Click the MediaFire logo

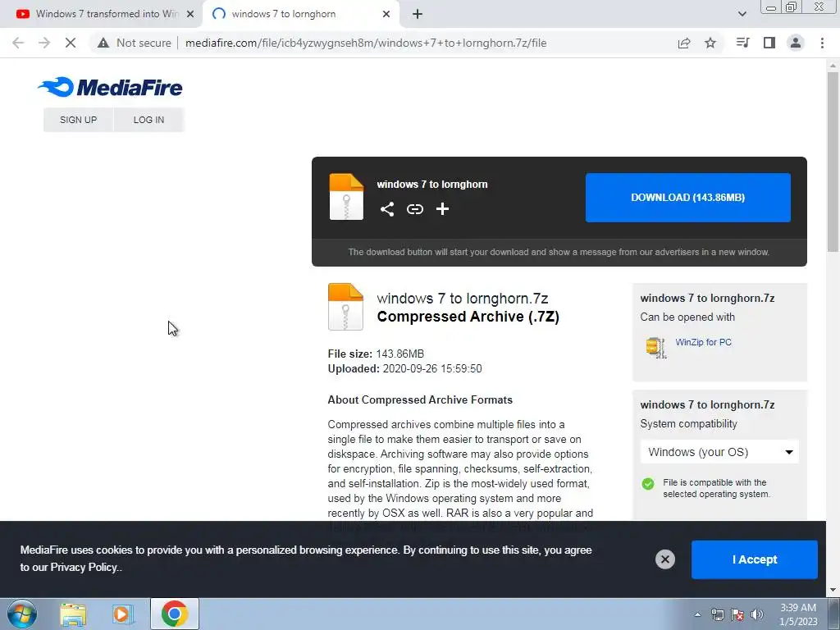click(111, 87)
